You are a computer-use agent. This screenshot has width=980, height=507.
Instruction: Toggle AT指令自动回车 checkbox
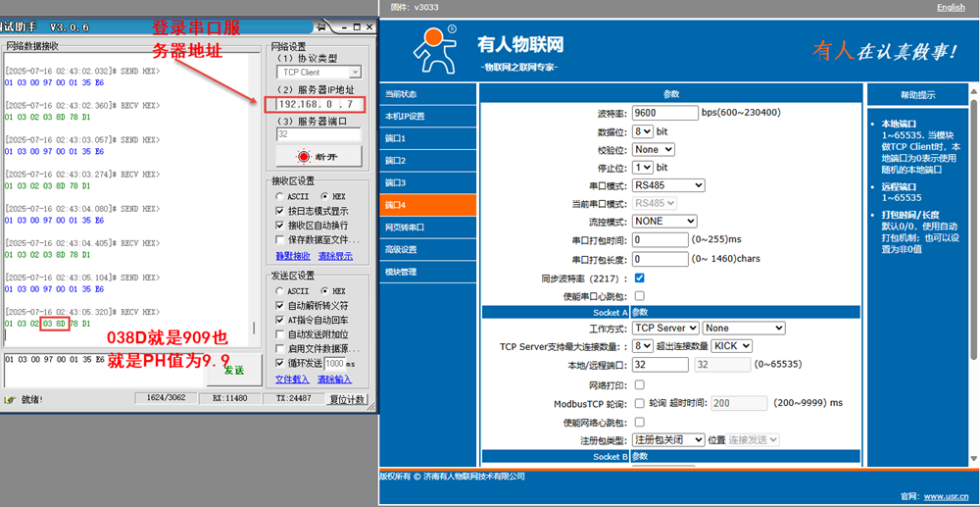[280, 320]
